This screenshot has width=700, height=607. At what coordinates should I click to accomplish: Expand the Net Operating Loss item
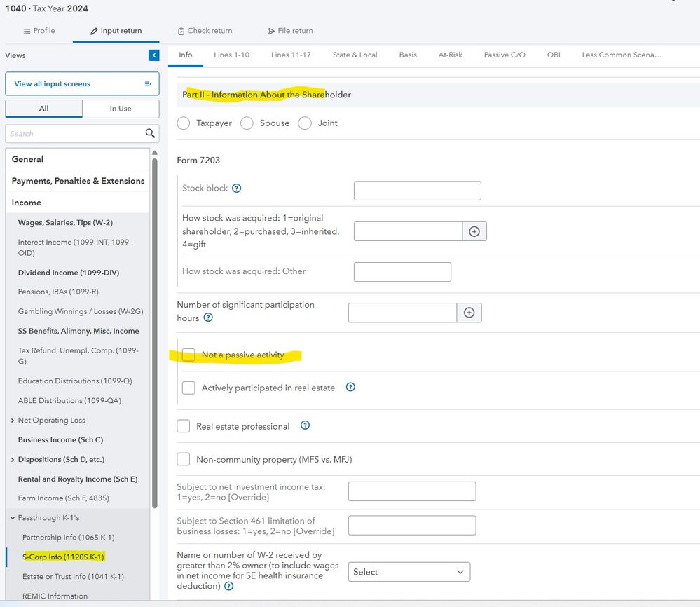[13, 421]
